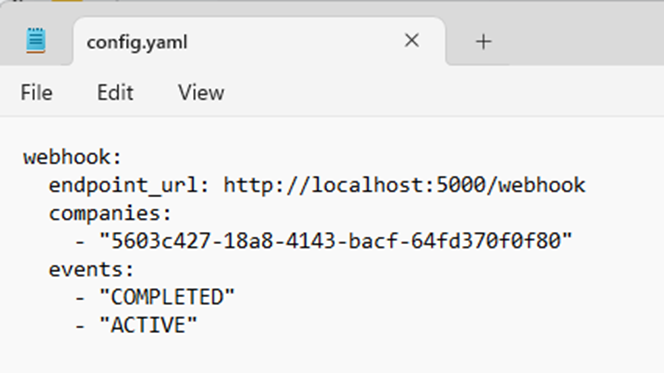
Task: Place cursor on the events: line
Action: click(91, 270)
